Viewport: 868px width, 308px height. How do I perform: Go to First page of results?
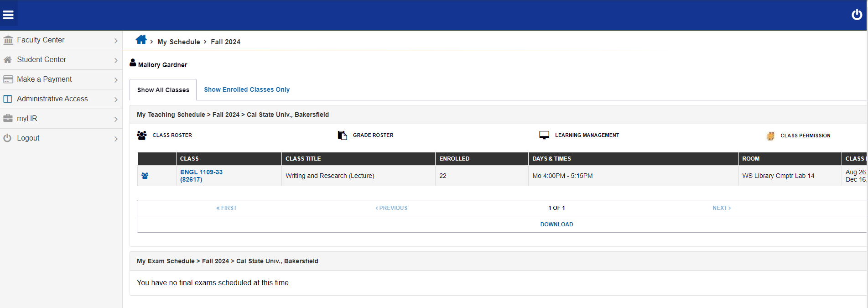click(x=227, y=208)
